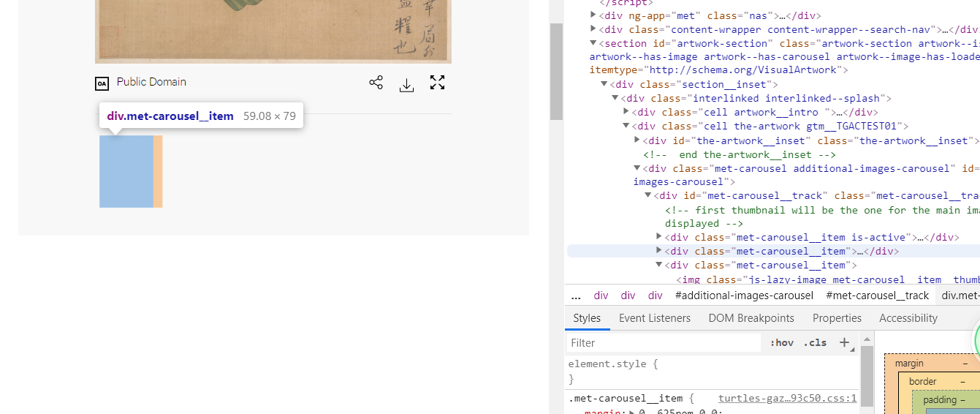Select #met-carousel__track in the breadcrumb
Image resolution: width=980 pixels, height=414 pixels.
[877, 296]
